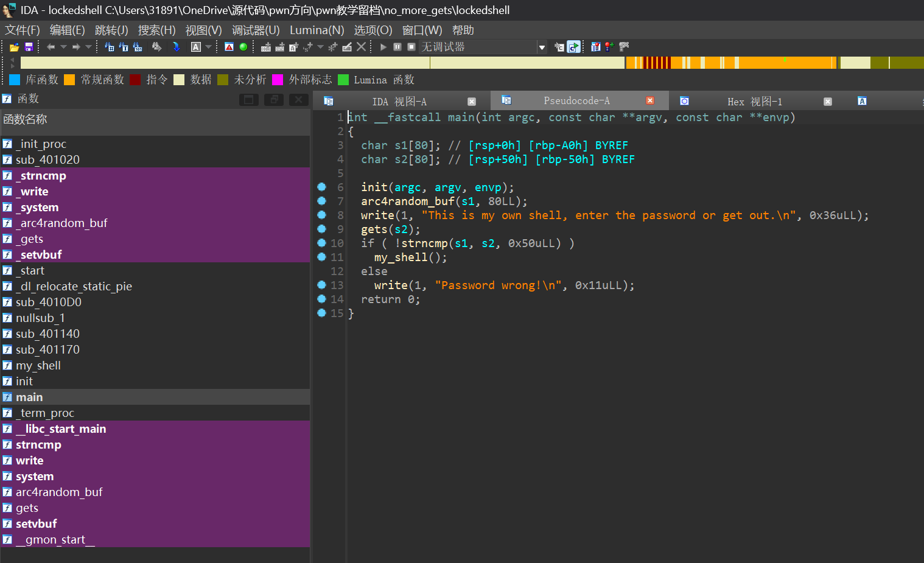
Task: Open the Lumina(N) menu
Action: pos(317,30)
